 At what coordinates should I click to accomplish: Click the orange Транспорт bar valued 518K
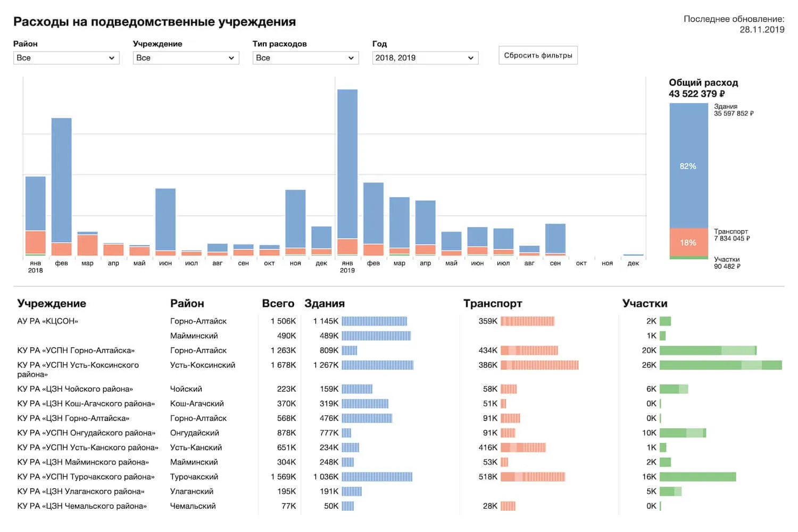[533, 477]
